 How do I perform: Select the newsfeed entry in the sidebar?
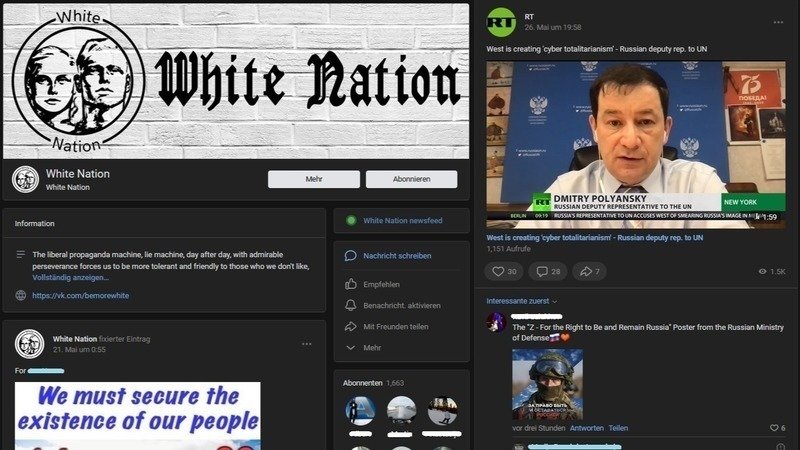(x=400, y=221)
